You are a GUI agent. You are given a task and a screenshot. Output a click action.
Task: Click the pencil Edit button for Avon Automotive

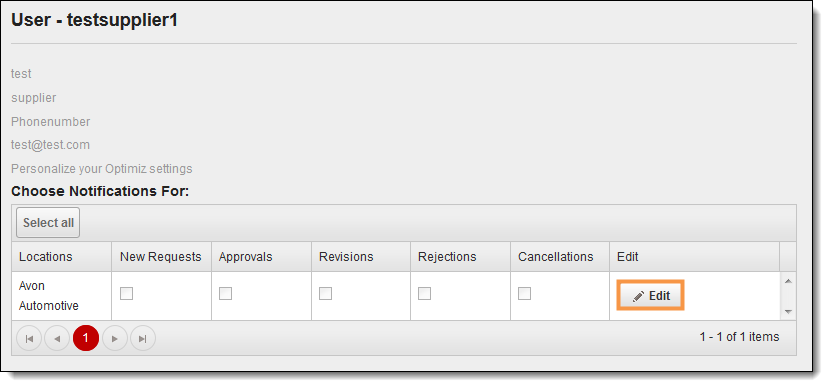[651, 296]
